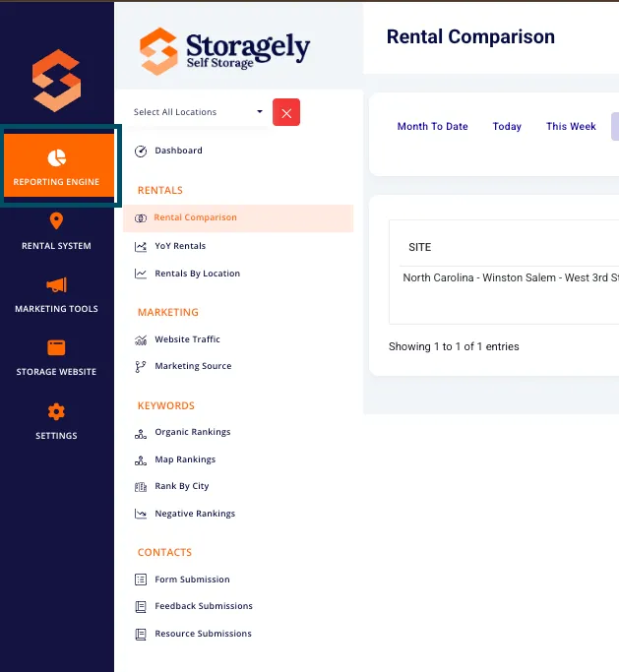Image resolution: width=619 pixels, height=672 pixels.
Task: Select the Today date range
Action: 507,126
